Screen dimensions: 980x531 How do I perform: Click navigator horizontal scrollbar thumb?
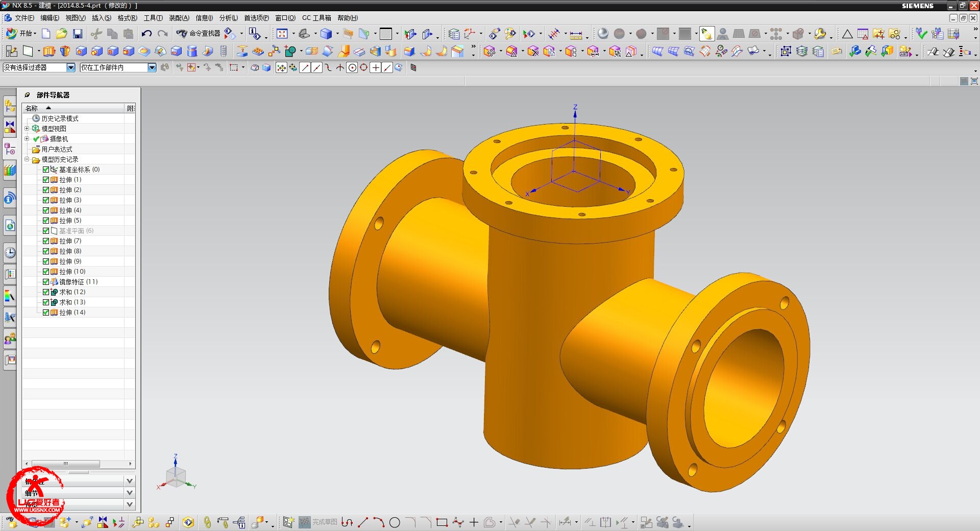pyautogui.click(x=65, y=464)
